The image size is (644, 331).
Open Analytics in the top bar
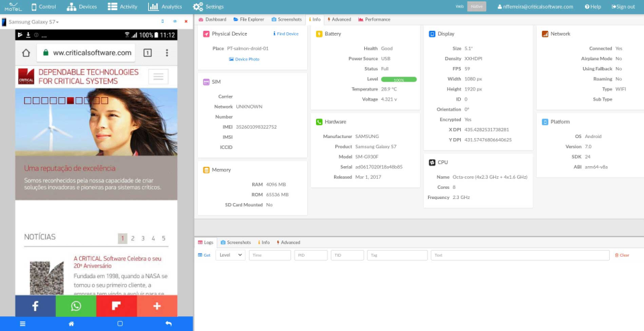pos(165,7)
